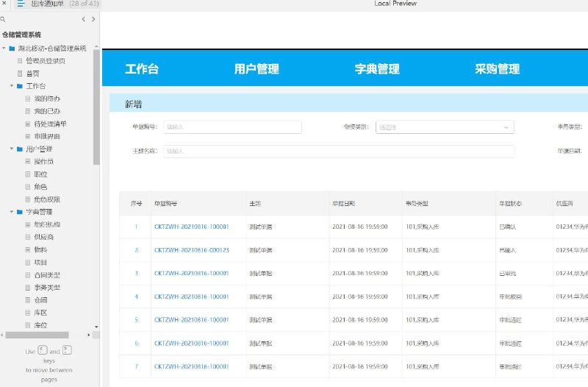Open the 组织机构 page
588x387 pixels.
pos(47,224)
